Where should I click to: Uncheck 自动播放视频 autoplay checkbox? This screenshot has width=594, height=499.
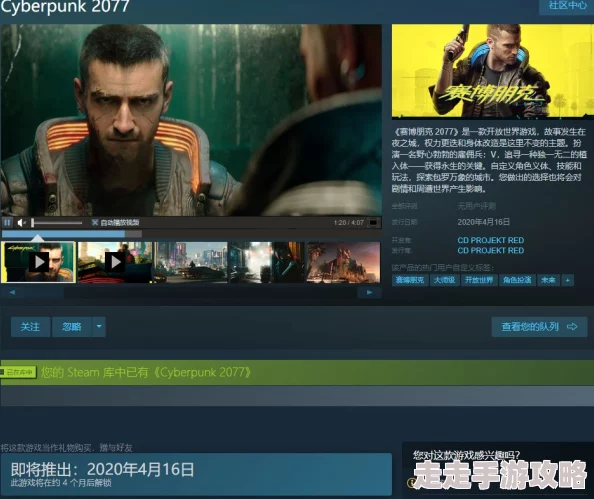point(95,222)
